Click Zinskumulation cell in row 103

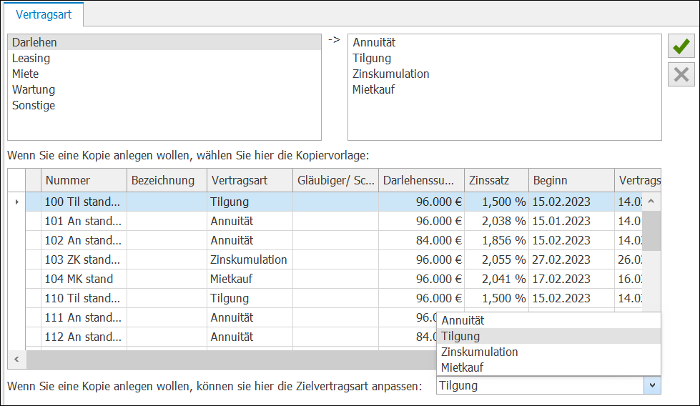[x=250, y=260]
